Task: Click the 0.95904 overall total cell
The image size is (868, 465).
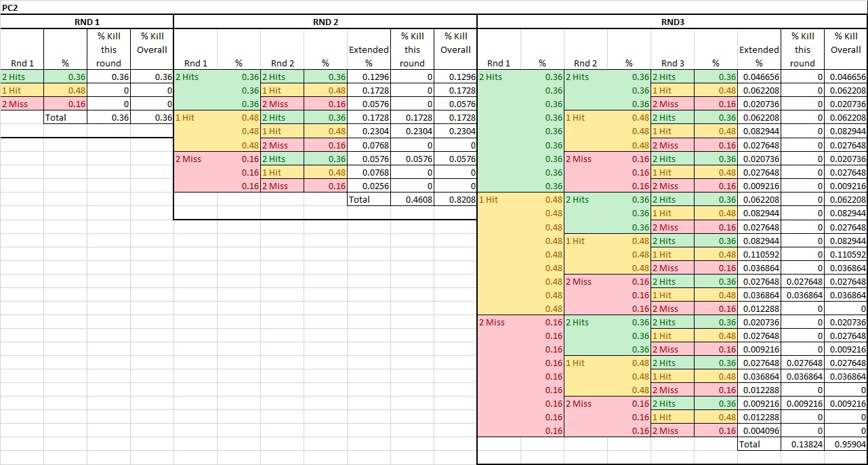Action: pyautogui.click(x=846, y=445)
